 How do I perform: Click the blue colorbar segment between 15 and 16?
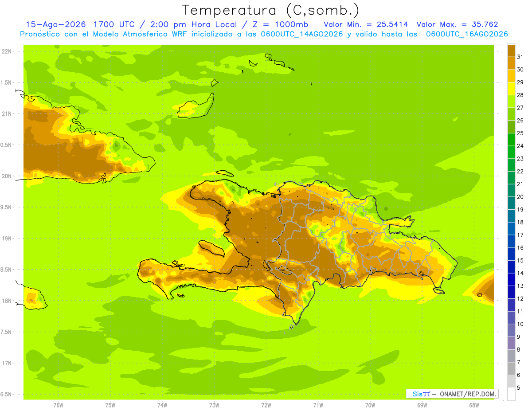511,254
